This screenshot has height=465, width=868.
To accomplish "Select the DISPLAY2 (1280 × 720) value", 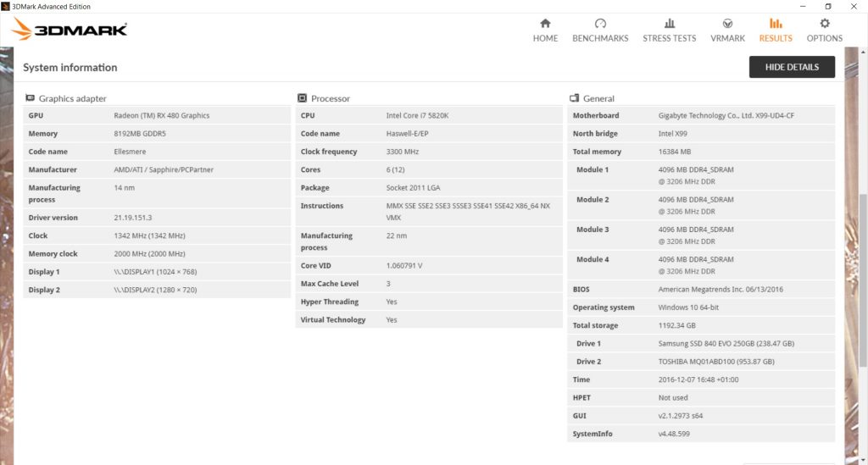I will [x=155, y=290].
